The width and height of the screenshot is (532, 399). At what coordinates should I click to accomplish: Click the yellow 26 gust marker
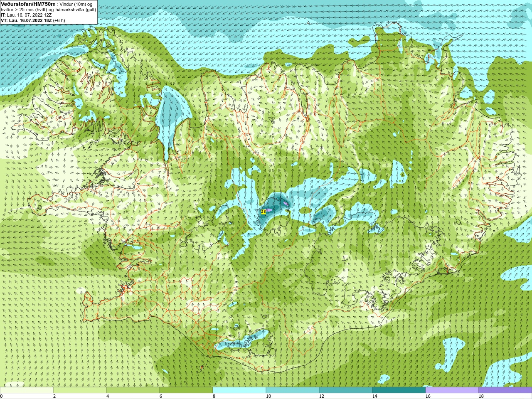[264, 212]
